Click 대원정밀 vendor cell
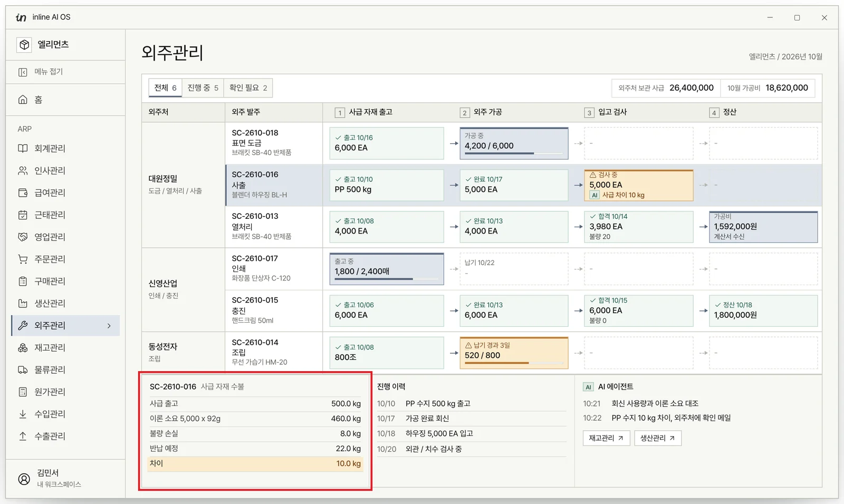This screenshot has width=844, height=504. [183, 185]
